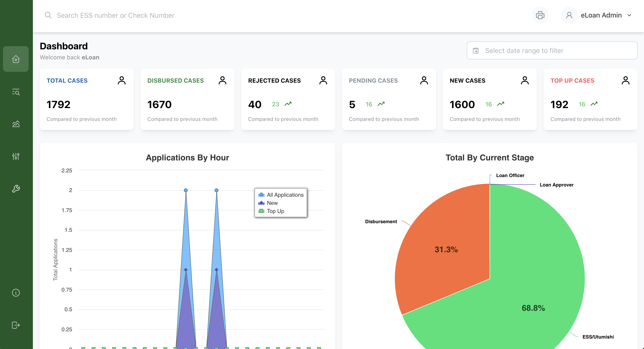
Task: Open the sliders settings sidebar icon
Action: [16, 156]
